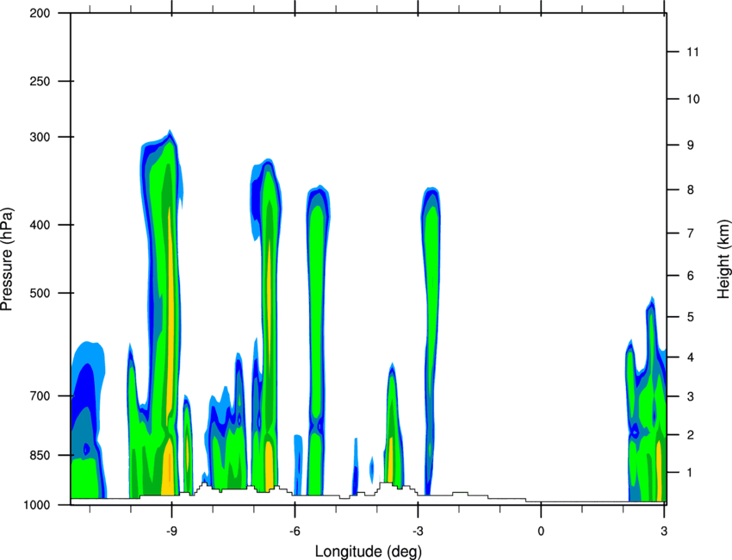
Task: Pick the 3 longitude tick label
Action: [x=664, y=532]
